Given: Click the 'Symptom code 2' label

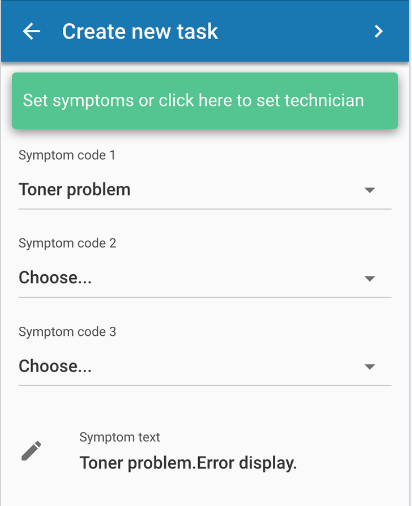Looking at the screenshot, I should [67, 243].
